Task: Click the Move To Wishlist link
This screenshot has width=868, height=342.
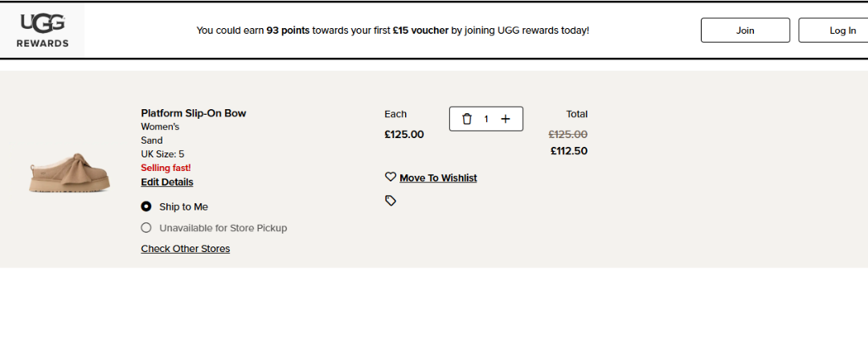Action: [438, 178]
